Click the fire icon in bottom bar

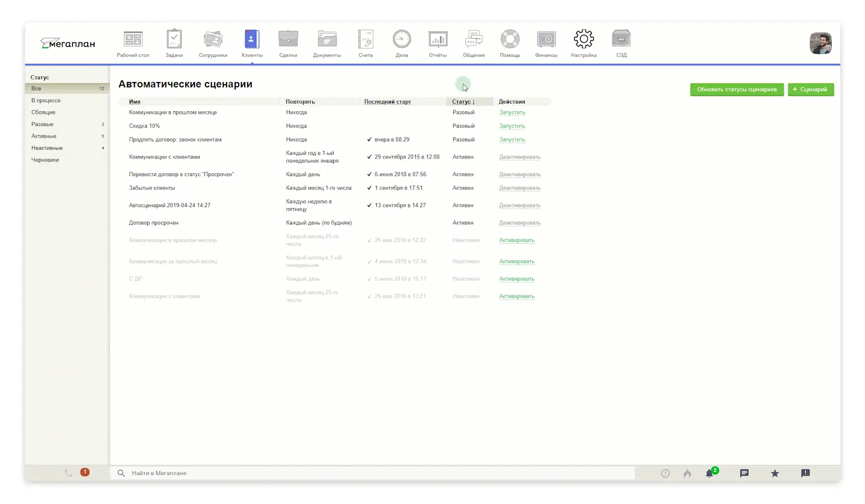687,473
